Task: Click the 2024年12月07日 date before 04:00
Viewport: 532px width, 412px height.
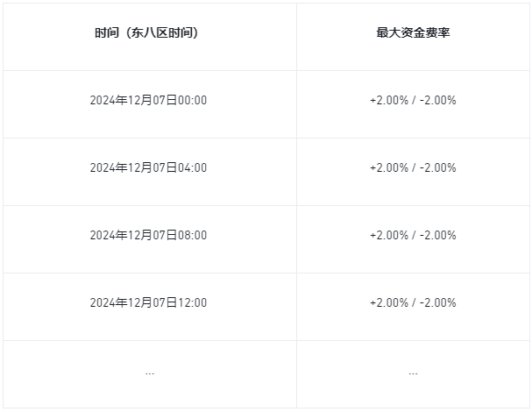Action: (x=133, y=167)
